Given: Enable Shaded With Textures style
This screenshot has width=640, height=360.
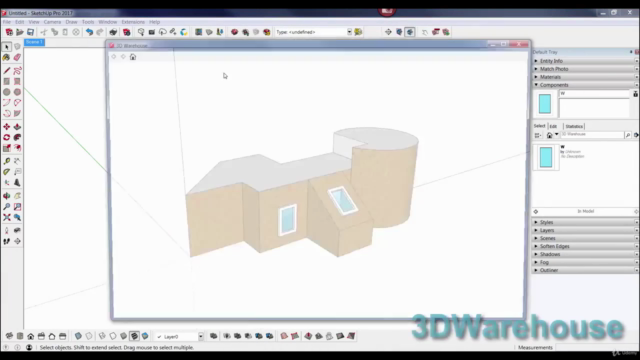Looking at the screenshot, I should pos(134,336).
